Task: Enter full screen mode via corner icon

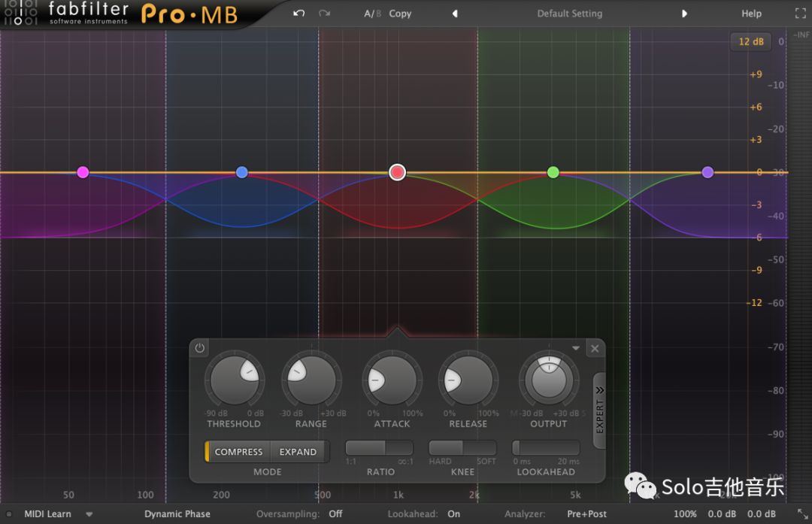Action: (x=800, y=14)
